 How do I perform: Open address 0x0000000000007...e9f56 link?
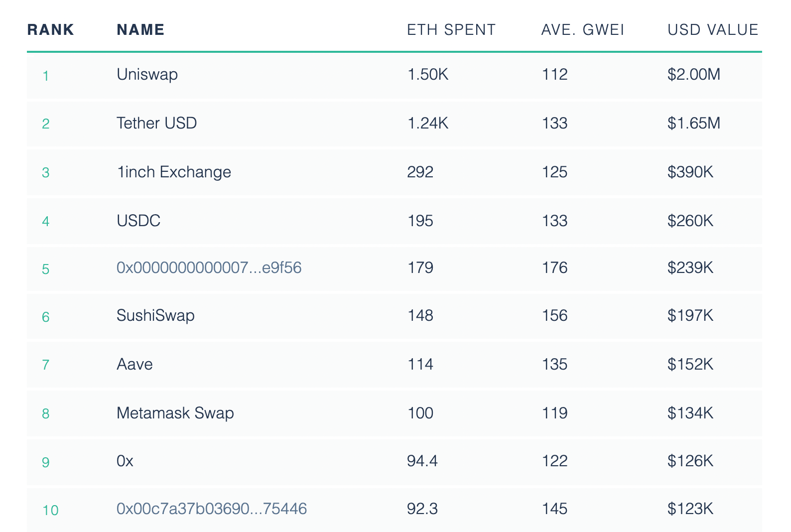(209, 268)
